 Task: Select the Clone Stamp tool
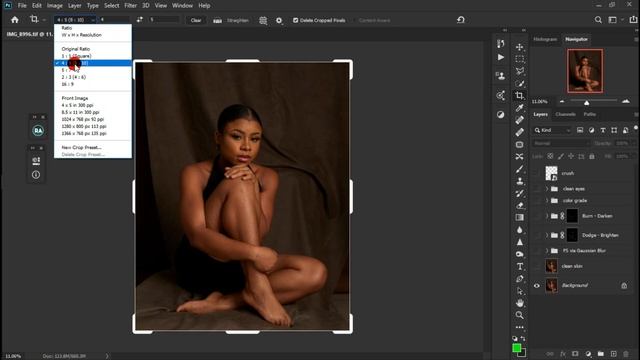pos(519,181)
